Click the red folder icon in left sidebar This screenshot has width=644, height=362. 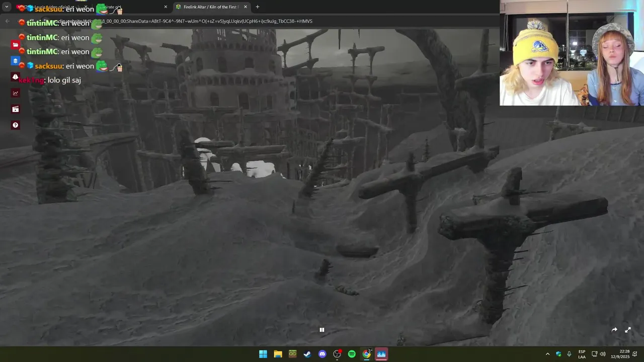pos(16,45)
